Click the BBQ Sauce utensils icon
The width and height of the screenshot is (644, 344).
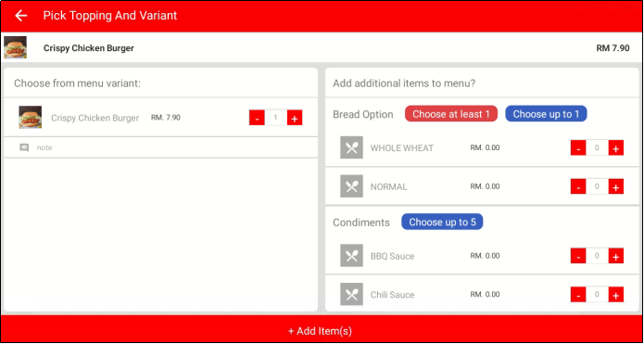(x=351, y=256)
